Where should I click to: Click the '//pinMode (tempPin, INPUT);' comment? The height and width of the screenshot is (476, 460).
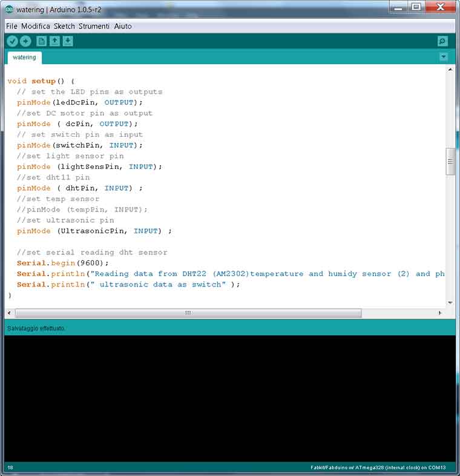(x=82, y=210)
